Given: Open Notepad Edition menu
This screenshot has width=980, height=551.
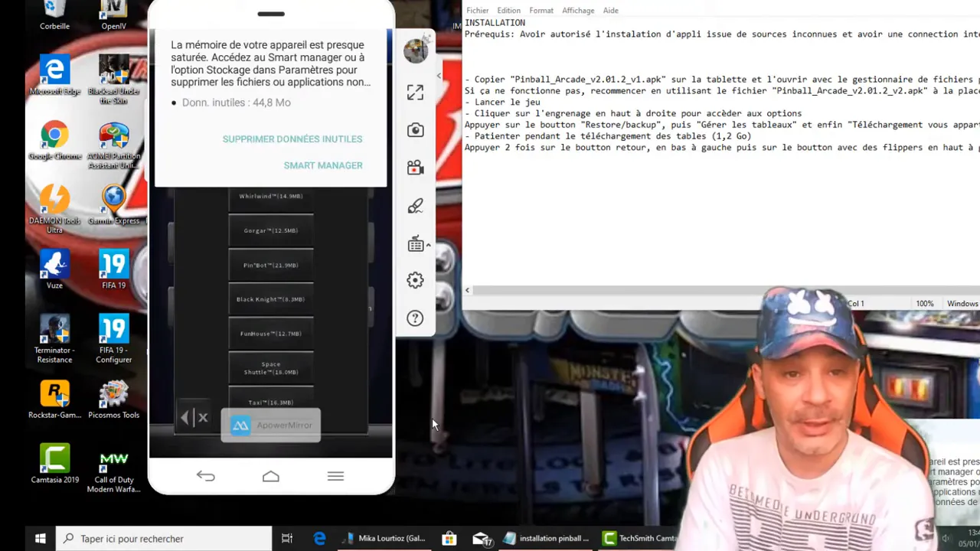Looking at the screenshot, I should (x=508, y=11).
